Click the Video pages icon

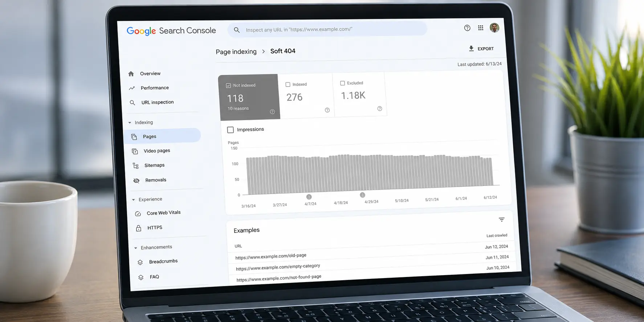(135, 151)
